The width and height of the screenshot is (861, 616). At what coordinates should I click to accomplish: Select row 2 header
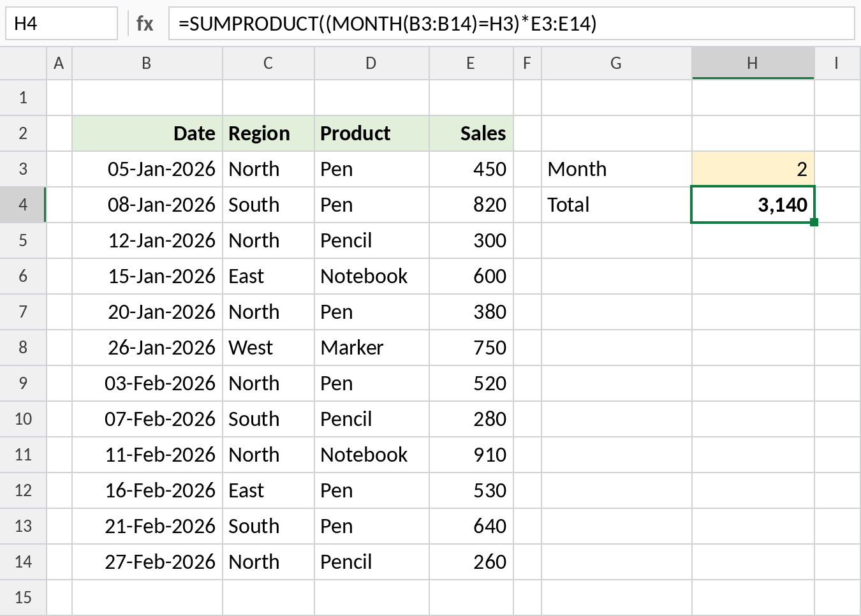(x=23, y=133)
